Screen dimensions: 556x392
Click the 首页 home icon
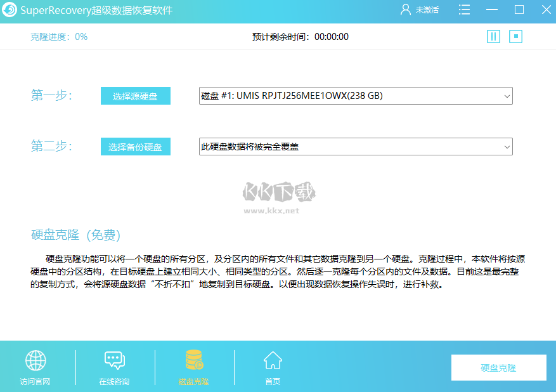272,360
